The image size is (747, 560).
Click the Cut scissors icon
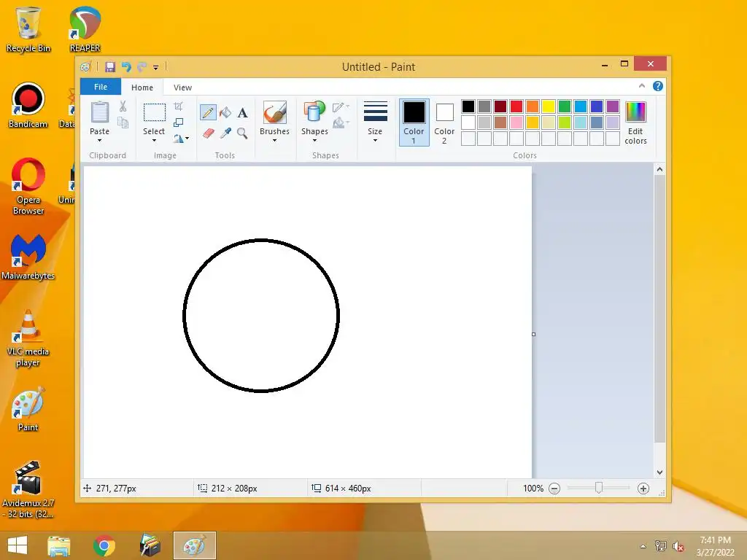click(x=123, y=106)
